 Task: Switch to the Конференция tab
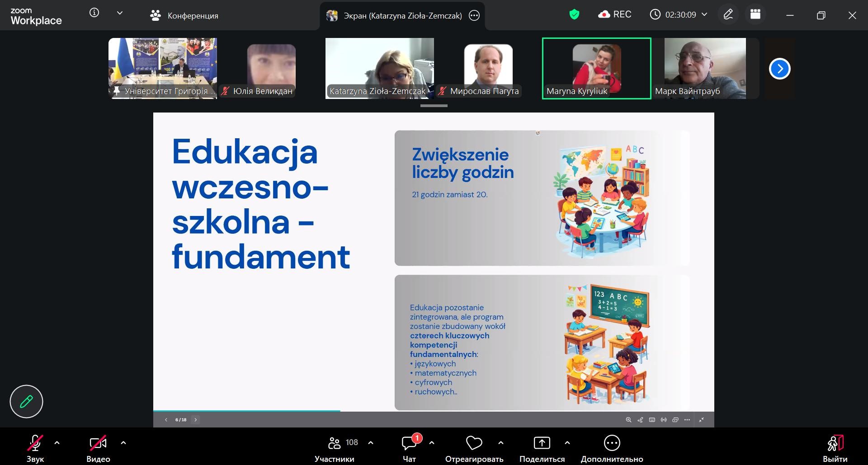coord(184,16)
